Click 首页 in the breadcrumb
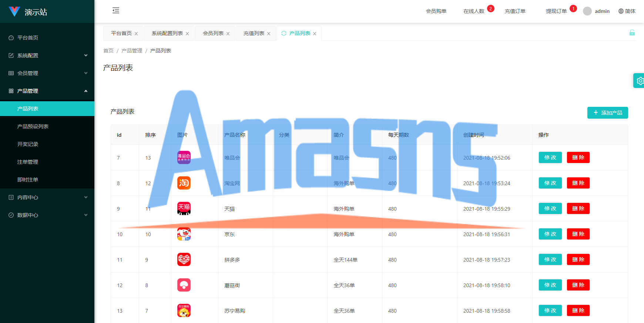The image size is (644, 323). [x=108, y=51]
